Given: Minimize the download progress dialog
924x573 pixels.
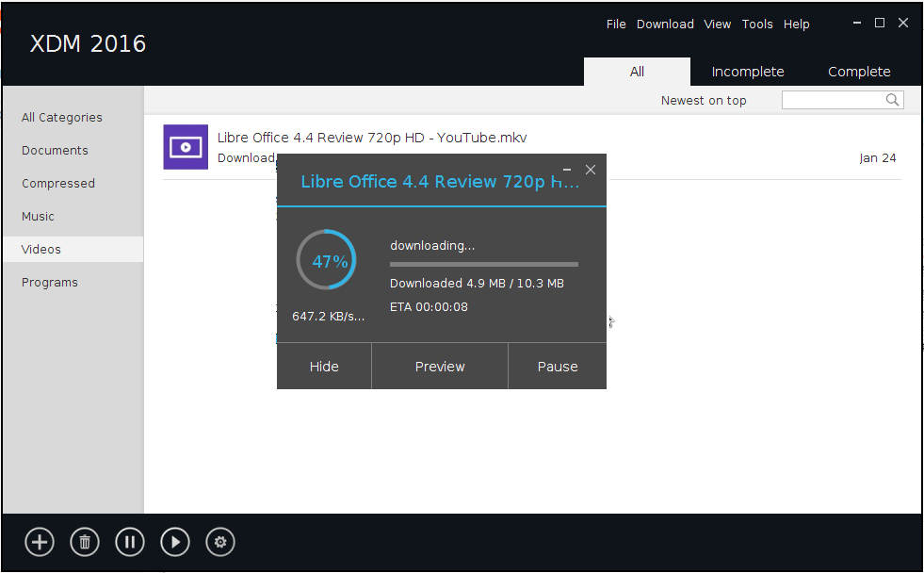Looking at the screenshot, I should pos(567,170).
